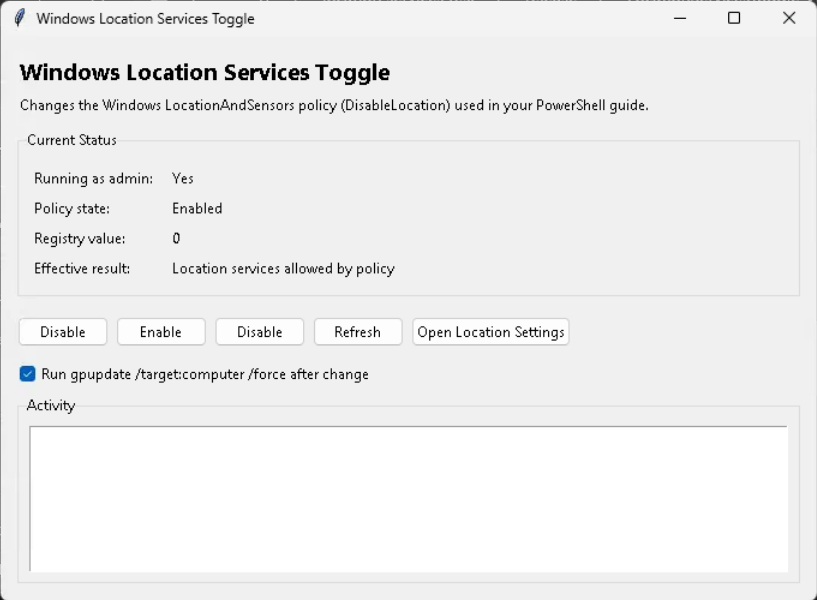817x600 pixels.
Task: Click the description line about DisableLocation policy
Action: pyautogui.click(x=335, y=106)
